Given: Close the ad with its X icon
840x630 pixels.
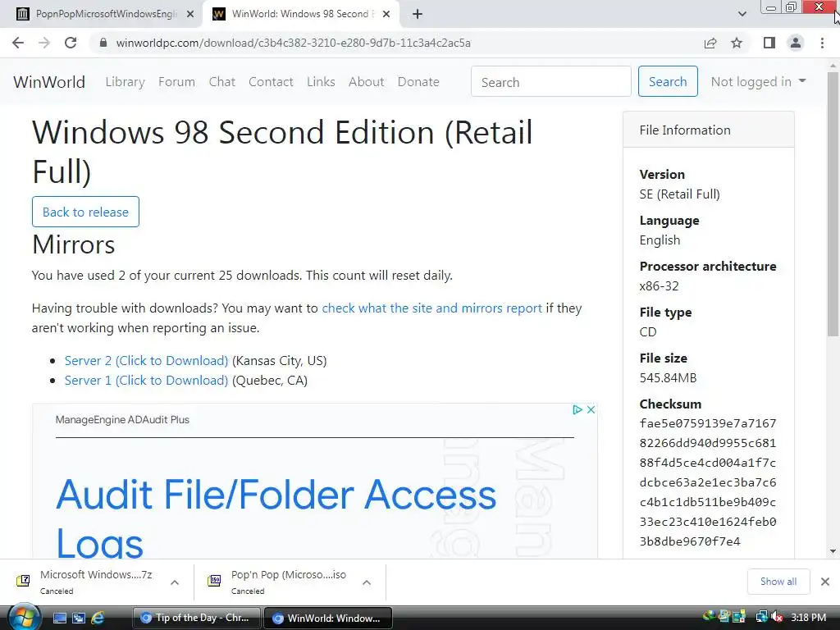Looking at the screenshot, I should point(591,410).
